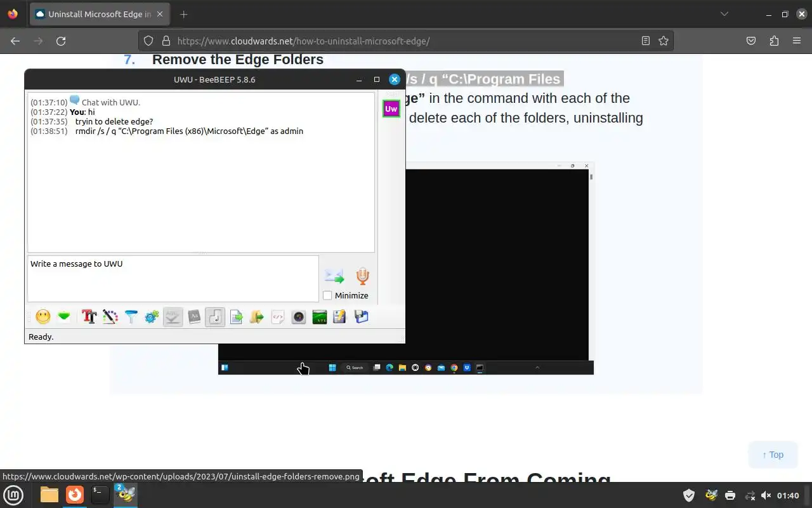Send message using the envelope arrow button

(x=334, y=276)
